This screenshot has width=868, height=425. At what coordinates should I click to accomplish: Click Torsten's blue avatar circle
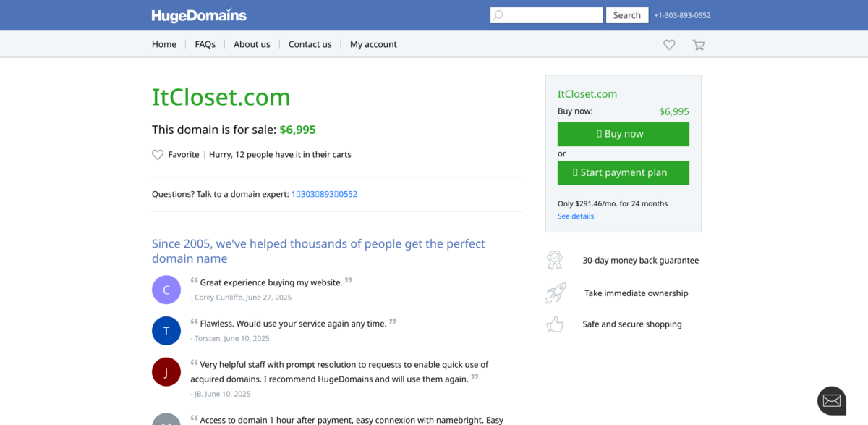pos(166,330)
